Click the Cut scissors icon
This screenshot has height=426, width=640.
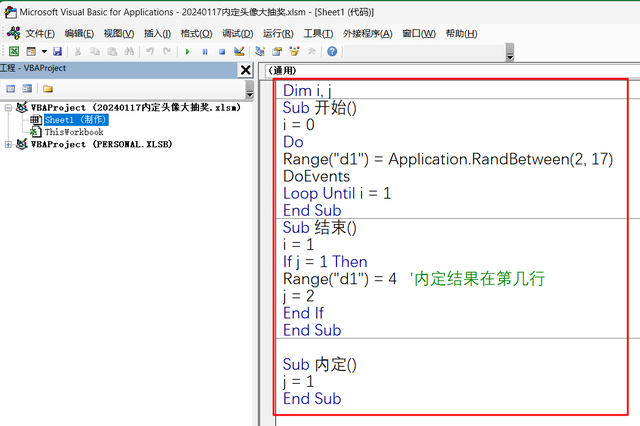tap(78, 51)
